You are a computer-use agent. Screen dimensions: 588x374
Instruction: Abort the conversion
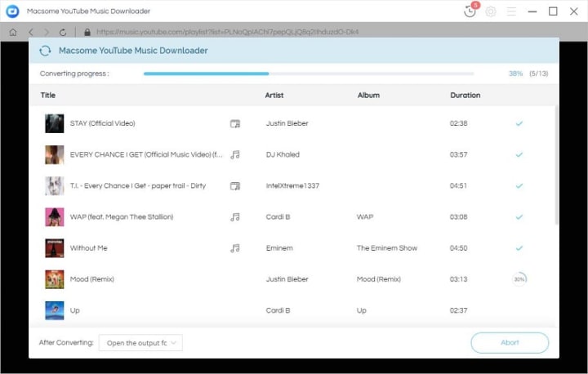[510, 342]
